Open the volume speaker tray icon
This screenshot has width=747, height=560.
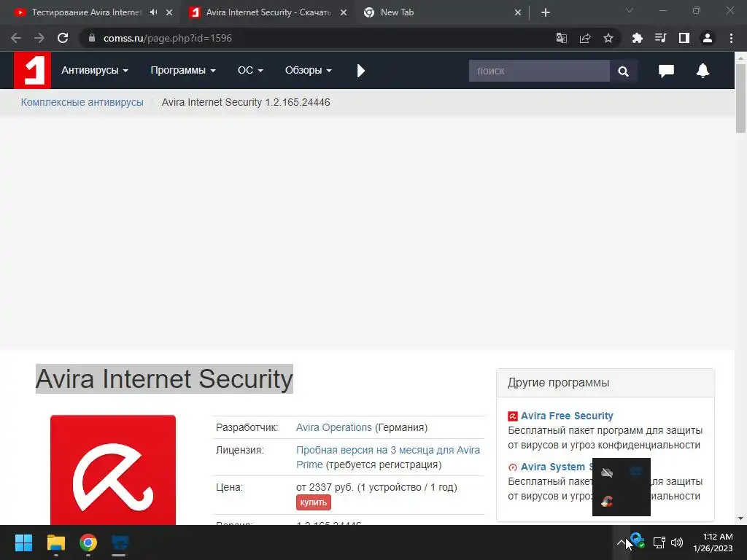point(677,542)
